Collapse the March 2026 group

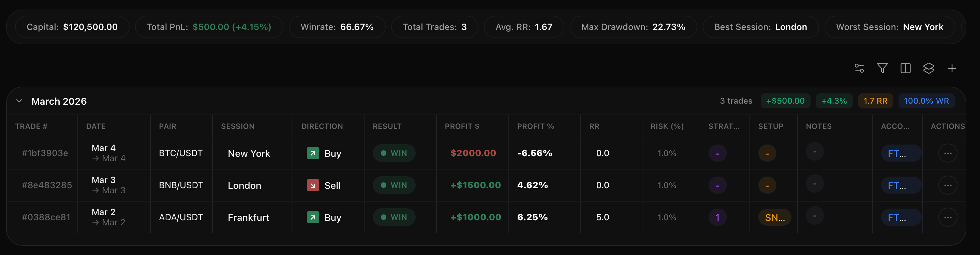coord(19,101)
